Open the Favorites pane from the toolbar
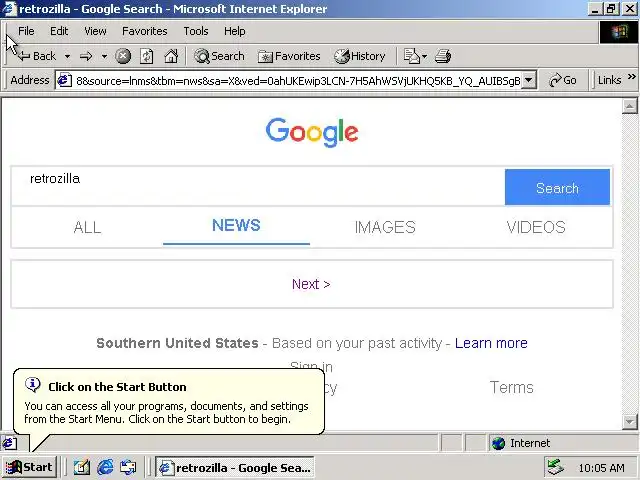The width and height of the screenshot is (640, 480). pos(289,56)
